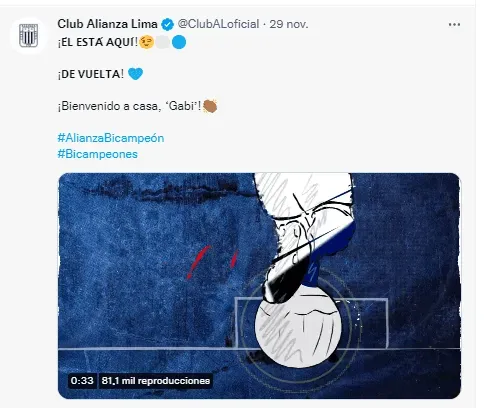Click the clapping hands emoji

[210, 106]
